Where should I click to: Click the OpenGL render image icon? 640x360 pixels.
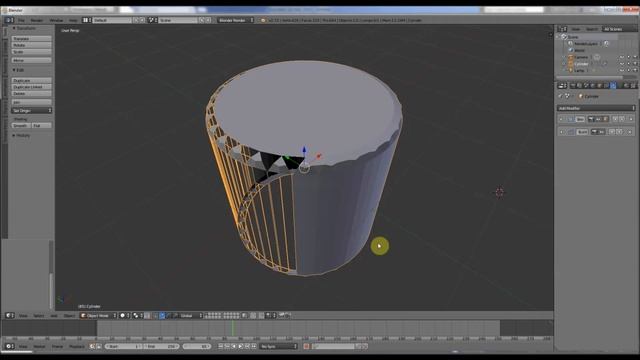[282, 316]
